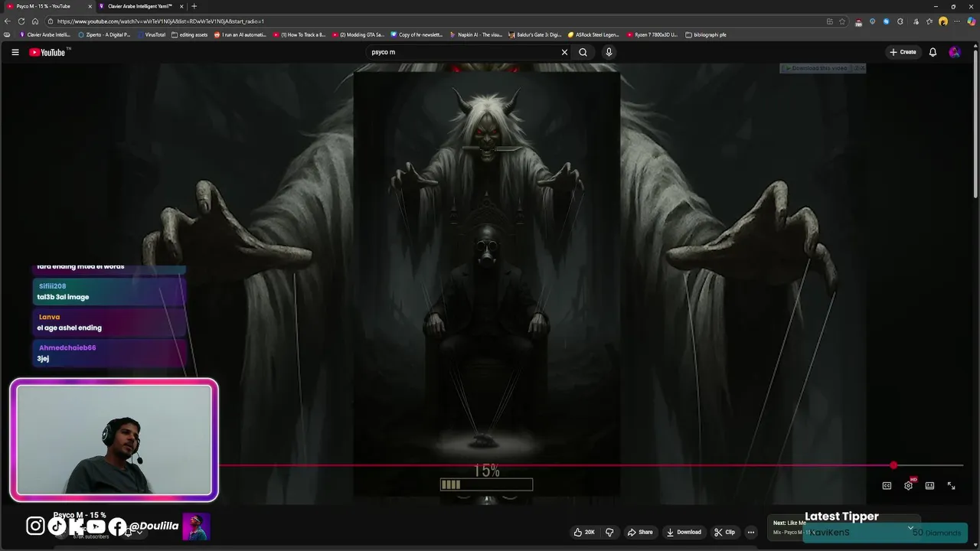Open a new browser tab
The width and height of the screenshot is (980, 551).
[194, 6]
